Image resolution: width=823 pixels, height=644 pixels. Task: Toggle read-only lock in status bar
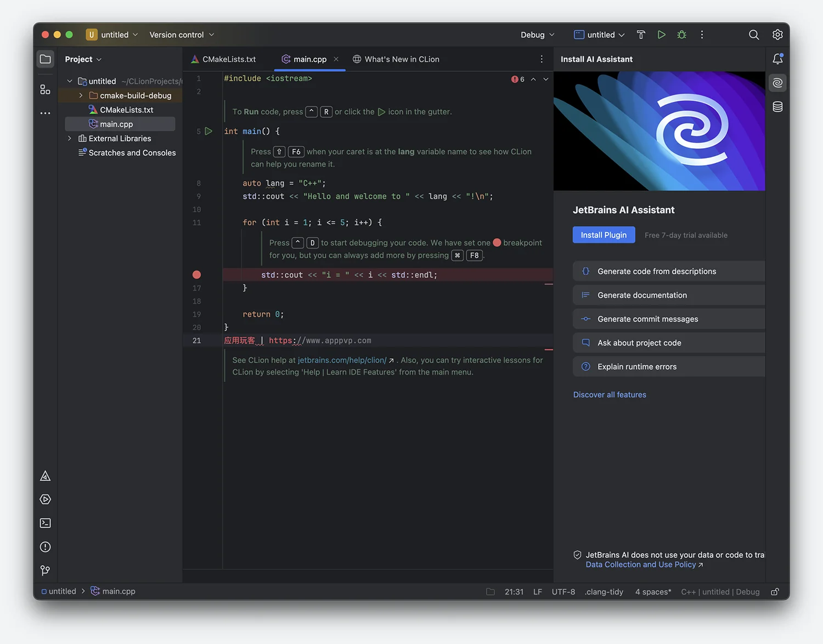[775, 592]
